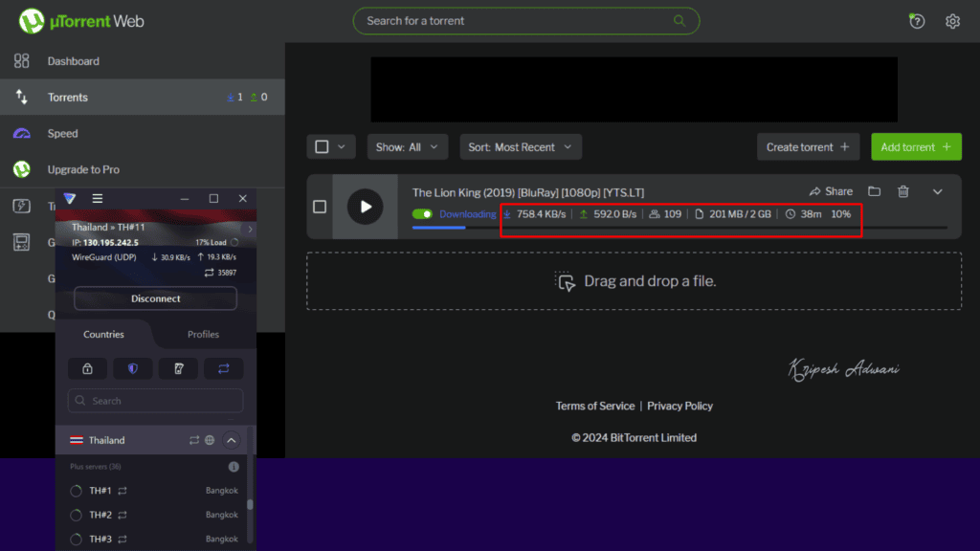Delete the torrent with the trash icon
Image resolution: width=980 pixels, height=551 pixels.
(x=902, y=191)
